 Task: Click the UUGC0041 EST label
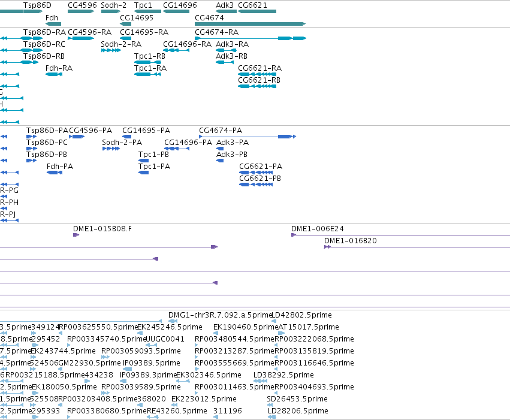coord(165,339)
